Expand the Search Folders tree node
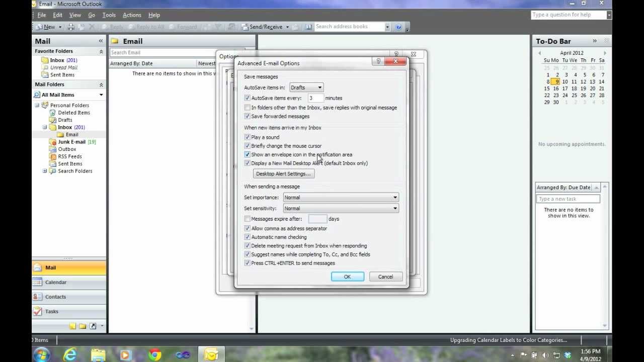 45,171
